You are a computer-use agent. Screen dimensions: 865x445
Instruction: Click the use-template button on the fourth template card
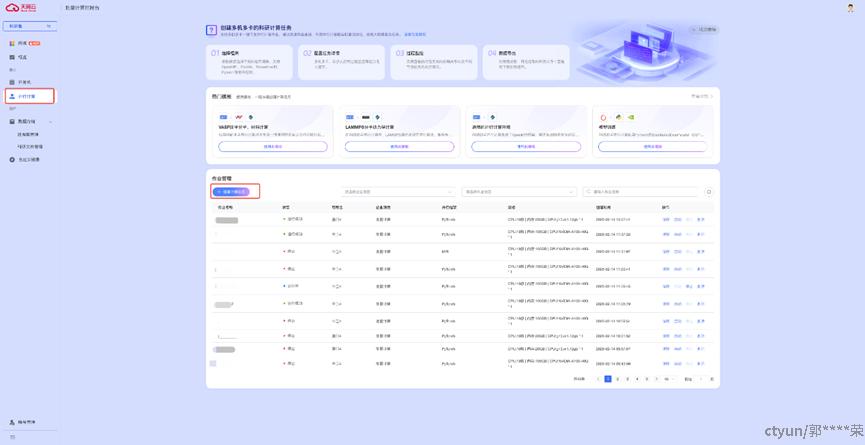[653, 147]
